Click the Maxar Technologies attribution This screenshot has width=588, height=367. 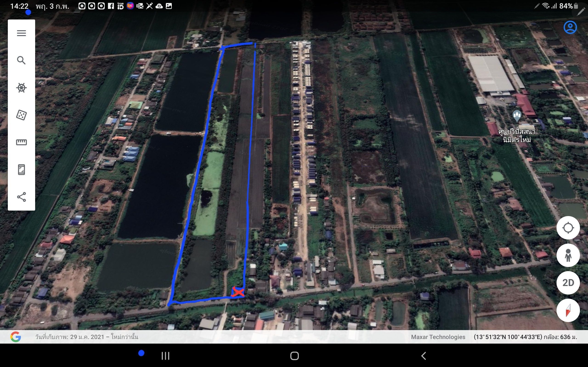click(x=438, y=337)
